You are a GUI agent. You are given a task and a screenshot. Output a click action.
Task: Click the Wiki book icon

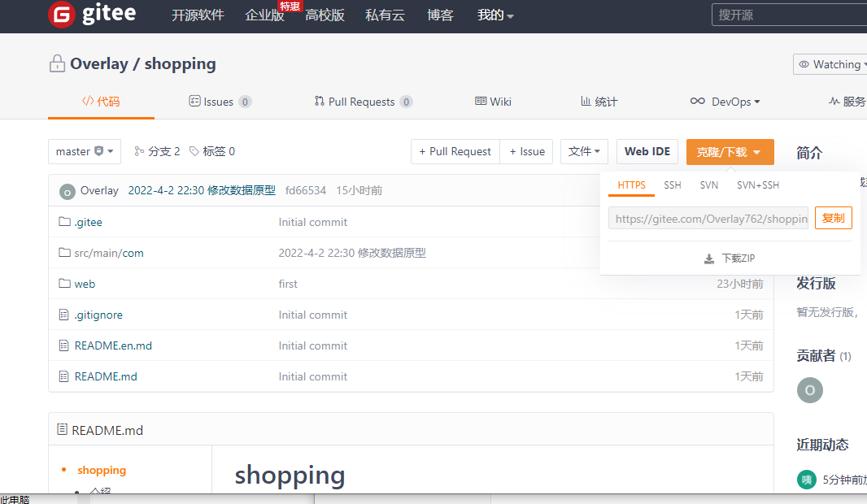[481, 101]
